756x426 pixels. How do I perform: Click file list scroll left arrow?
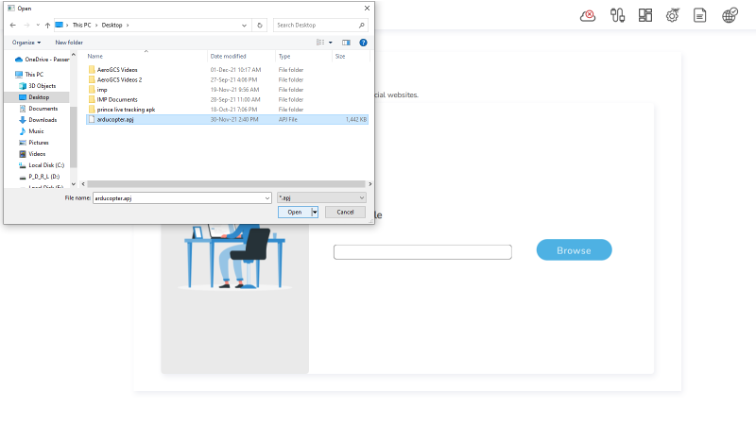click(x=83, y=184)
